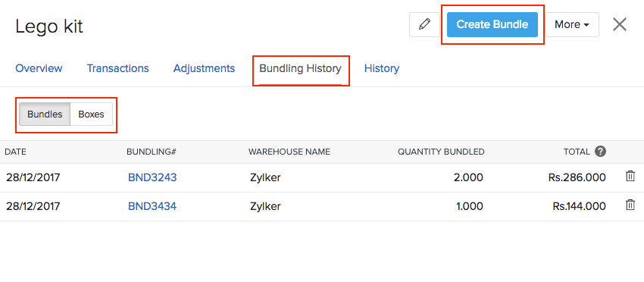Screen dimensions: 644x282
Task: Click the BUNDLING# column header
Action: click(151, 152)
